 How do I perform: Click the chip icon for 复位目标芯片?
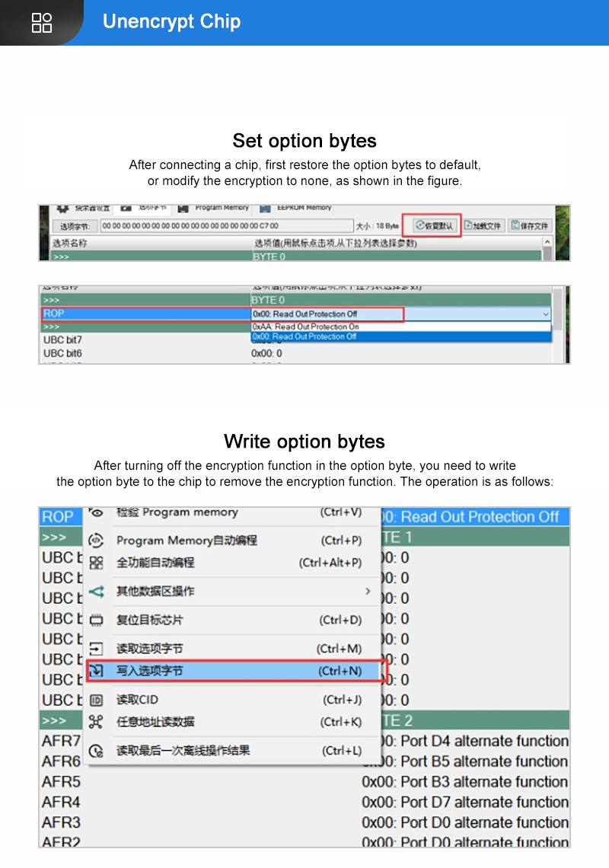[97, 620]
